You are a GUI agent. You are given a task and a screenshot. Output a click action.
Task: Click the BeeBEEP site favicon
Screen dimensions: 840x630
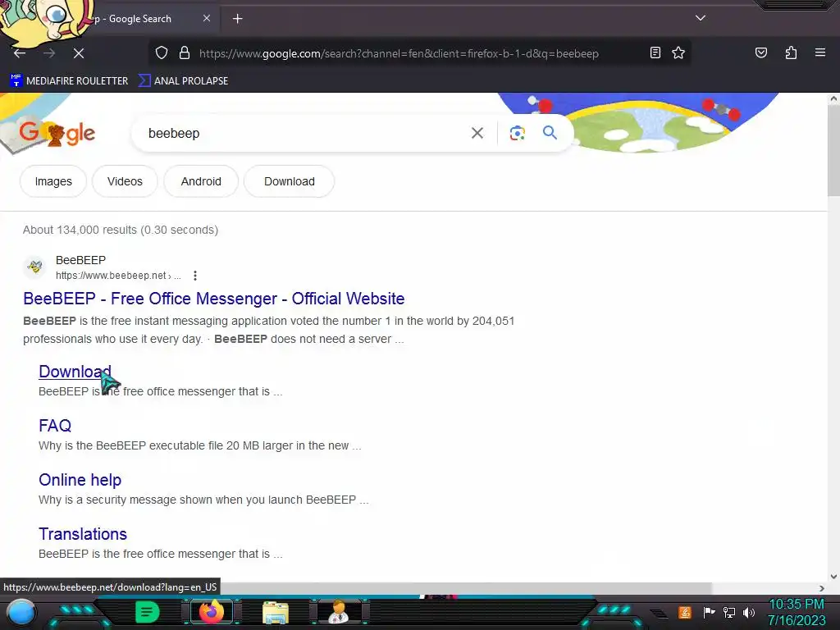34,267
